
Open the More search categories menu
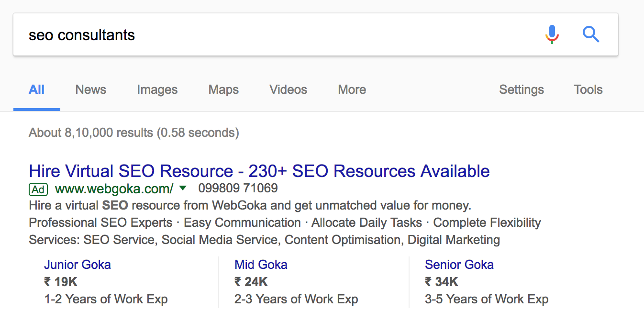click(x=352, y=89)
